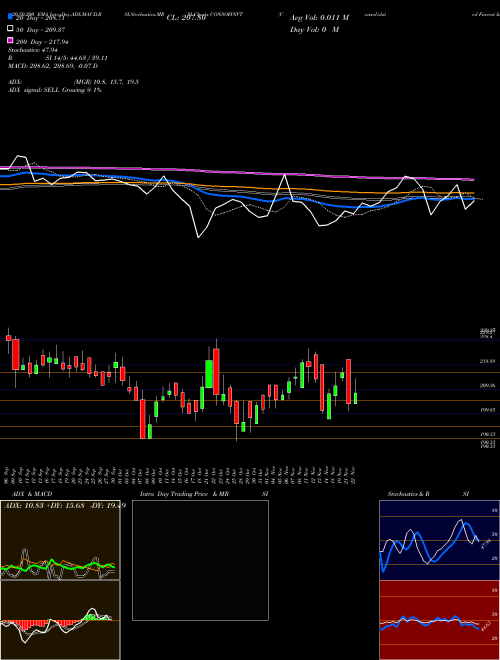Open the empty intraday trading price panel
Screen dimensions: 500x660
coord(200,560)
